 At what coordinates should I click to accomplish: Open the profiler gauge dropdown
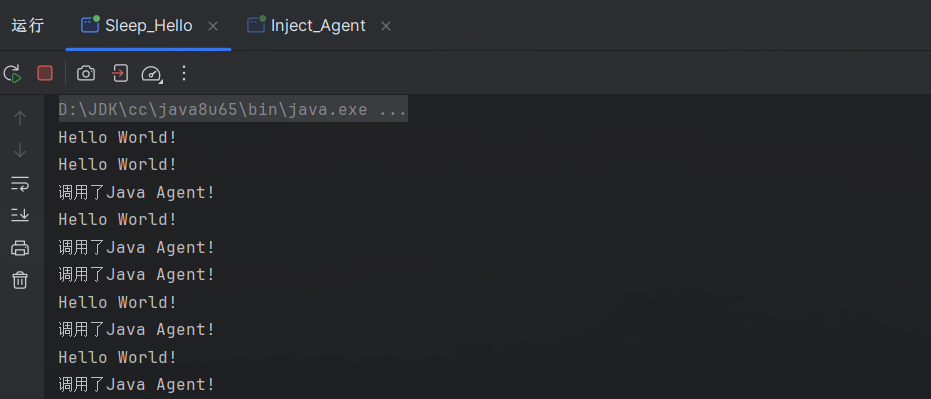(x=152, y=74)
